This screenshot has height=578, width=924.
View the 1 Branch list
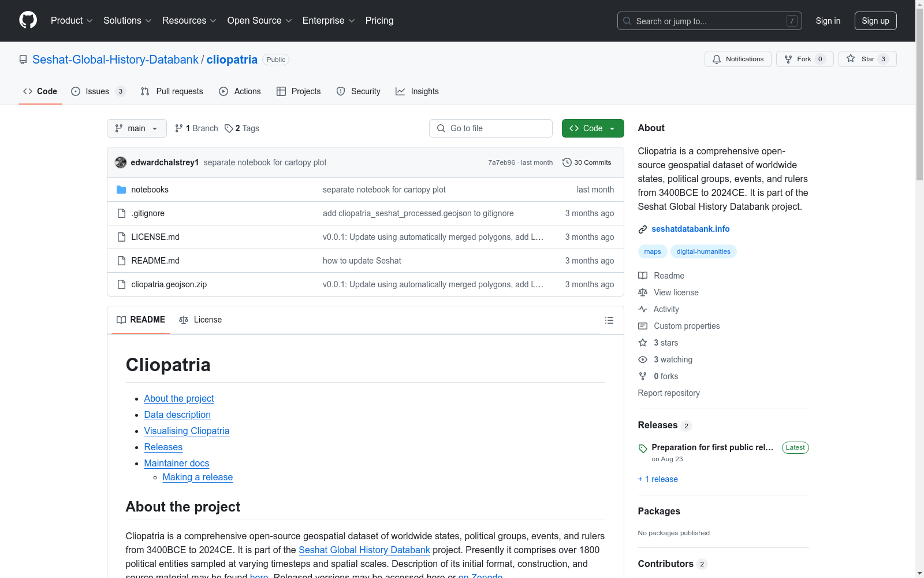[x=196, y=128]
